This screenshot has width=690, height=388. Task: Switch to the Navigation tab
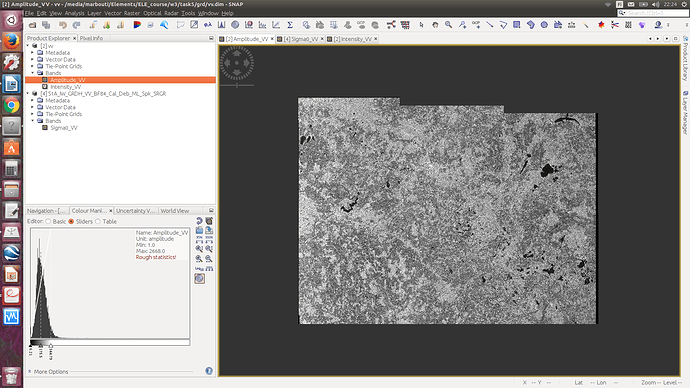coord(46,211)
